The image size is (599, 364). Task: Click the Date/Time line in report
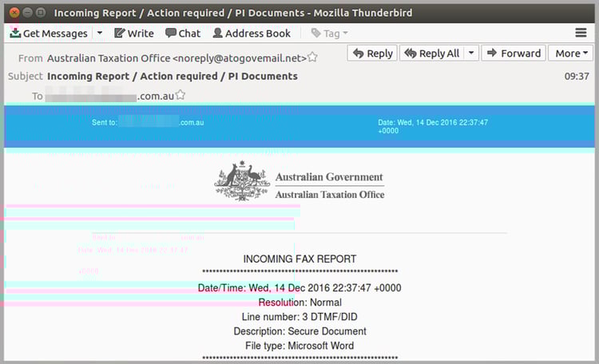tap(299, 288)
